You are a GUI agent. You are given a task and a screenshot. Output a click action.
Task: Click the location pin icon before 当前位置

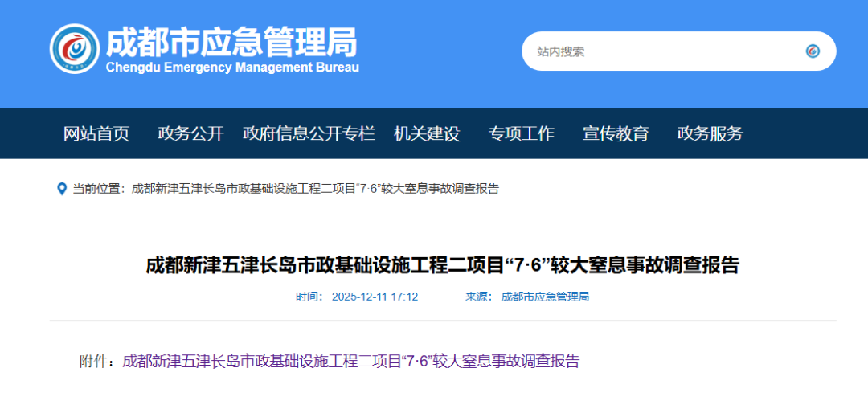pyautogui.click(x=62, y=189)
